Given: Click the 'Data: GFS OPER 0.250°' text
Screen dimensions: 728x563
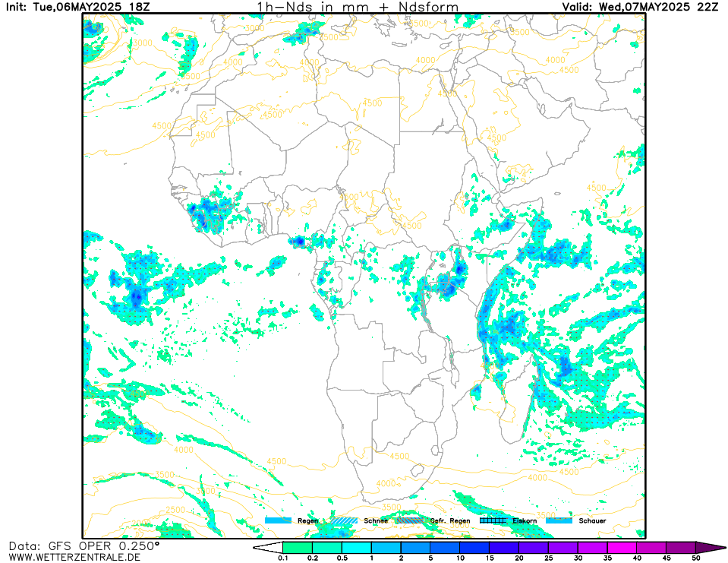Looking at the screenshot, I should (84, 546).
